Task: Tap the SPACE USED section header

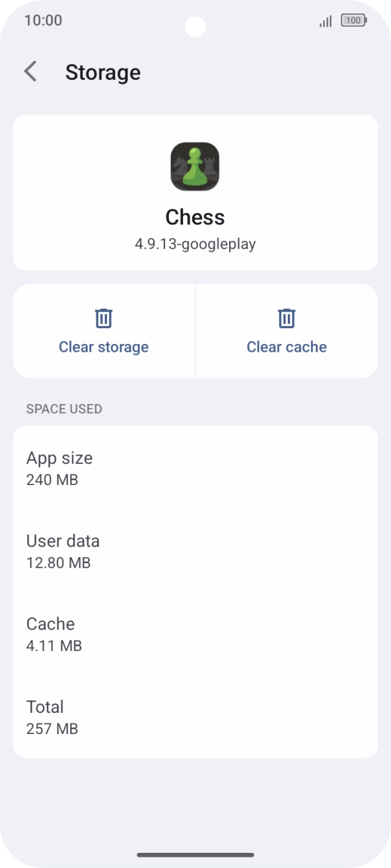Action: 64,409
